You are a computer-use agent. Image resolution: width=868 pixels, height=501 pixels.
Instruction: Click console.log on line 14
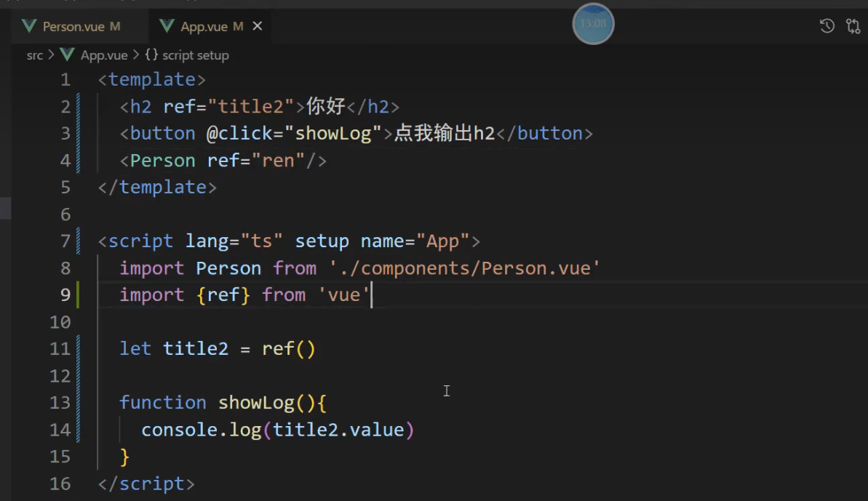[202, 430]
